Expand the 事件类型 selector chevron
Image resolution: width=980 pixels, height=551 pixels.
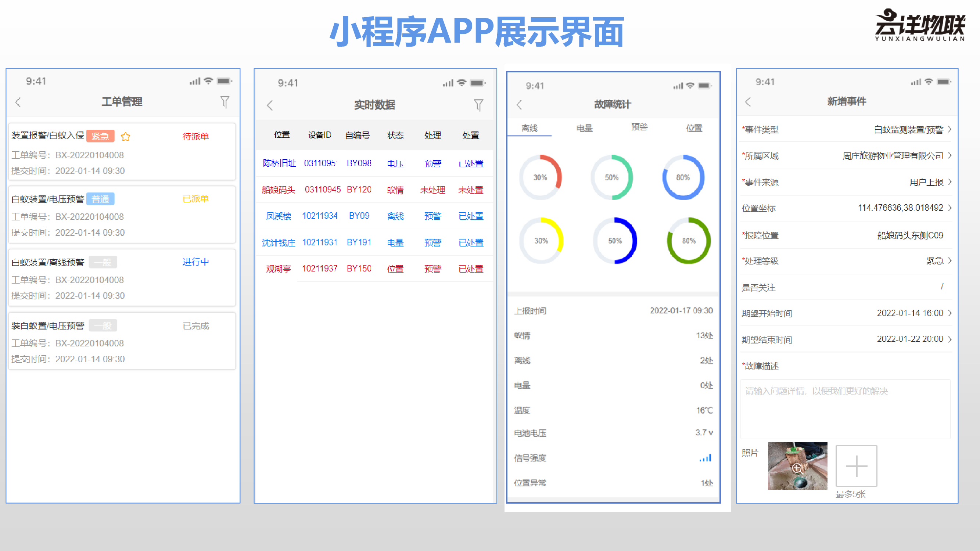point(950,130)
